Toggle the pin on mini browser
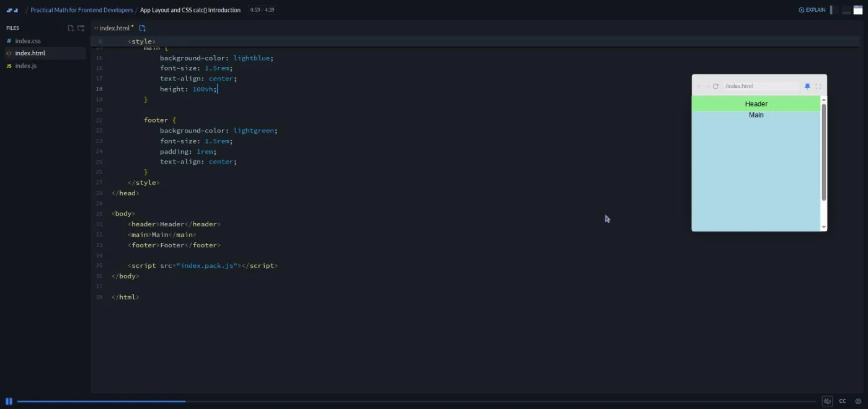 [807, 86]
